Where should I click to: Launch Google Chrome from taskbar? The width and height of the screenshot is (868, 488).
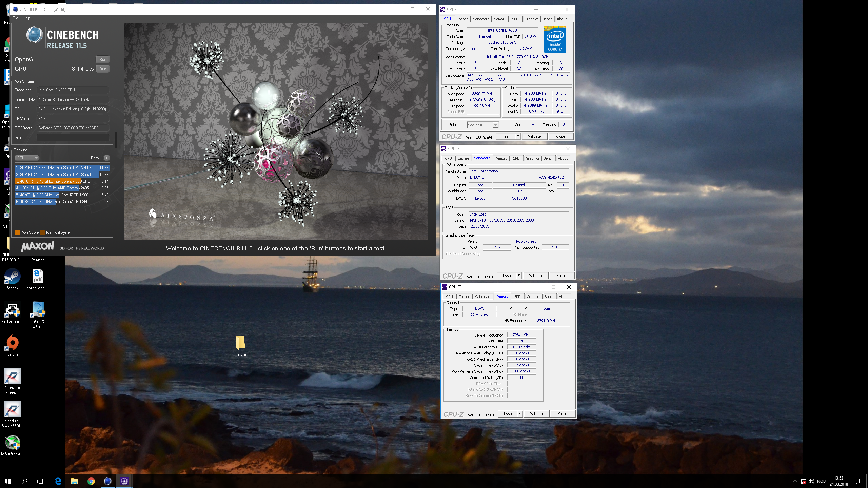[x=91, y=481]
